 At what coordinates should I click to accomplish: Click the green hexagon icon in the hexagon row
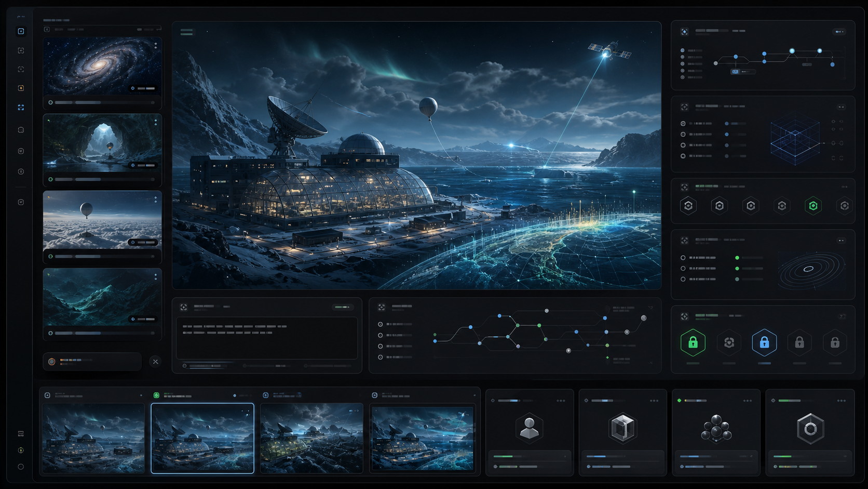813,206
